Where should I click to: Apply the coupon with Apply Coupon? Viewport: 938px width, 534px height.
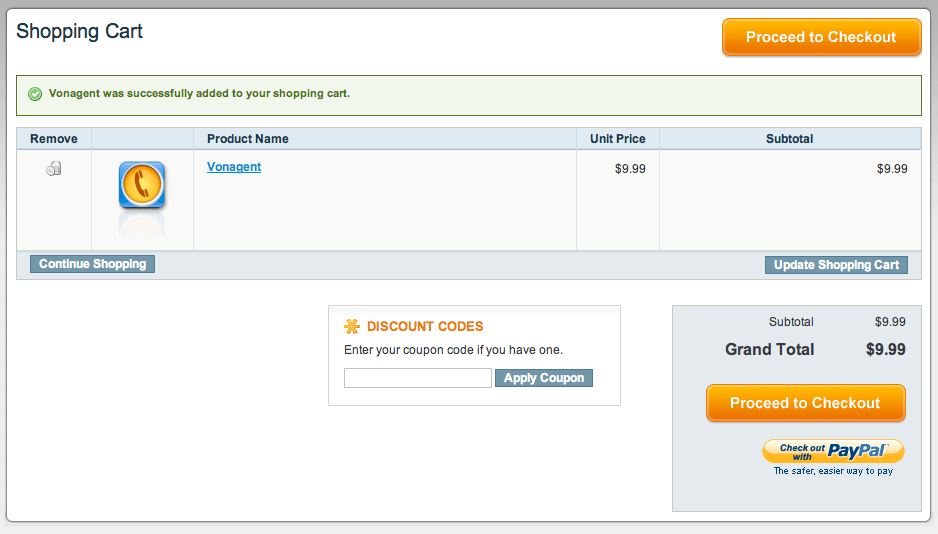click(x=544, y=378)
